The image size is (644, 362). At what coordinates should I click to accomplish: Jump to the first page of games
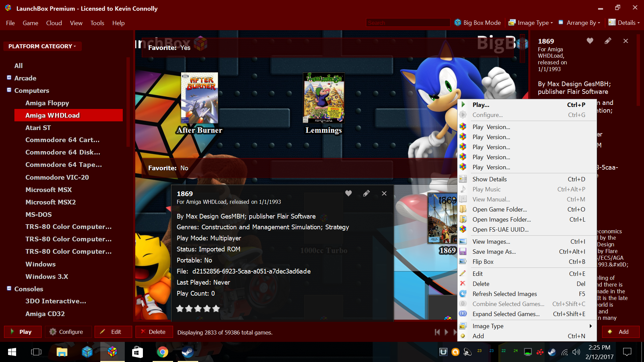click(x=437, y=332)
